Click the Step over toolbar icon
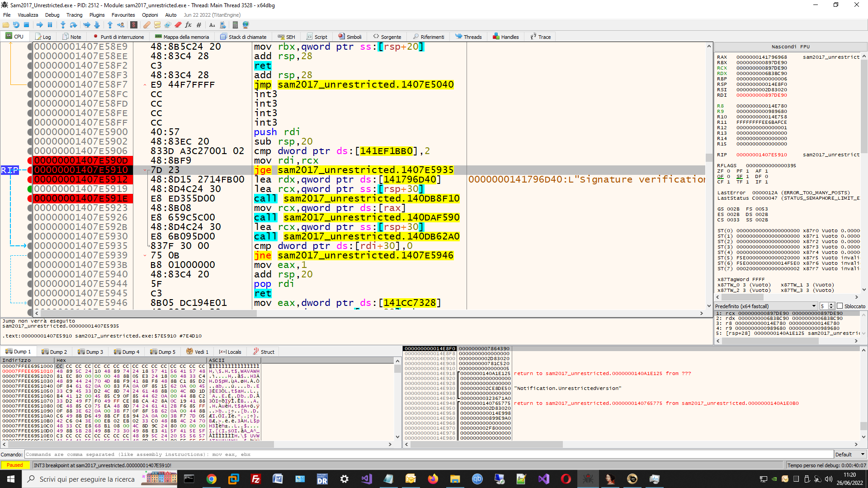The height and width of the screenshot is (488, 868). coord(74,25)
